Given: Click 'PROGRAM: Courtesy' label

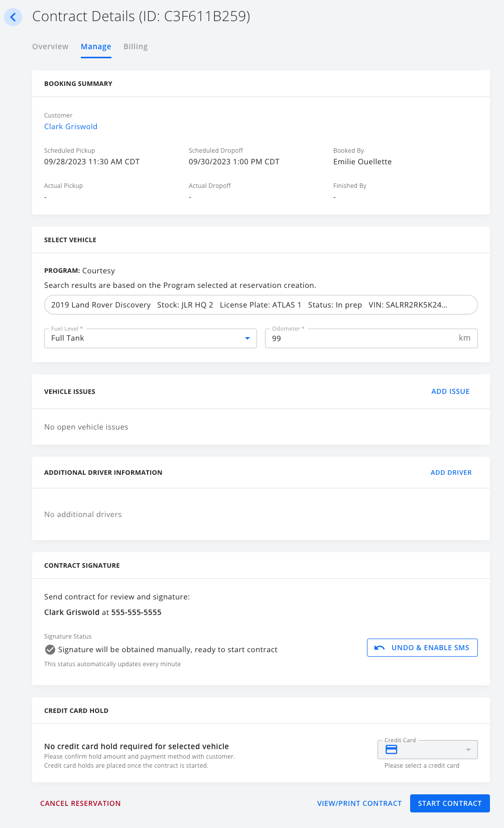Looking at the screenshot, I should coord(79,271).
